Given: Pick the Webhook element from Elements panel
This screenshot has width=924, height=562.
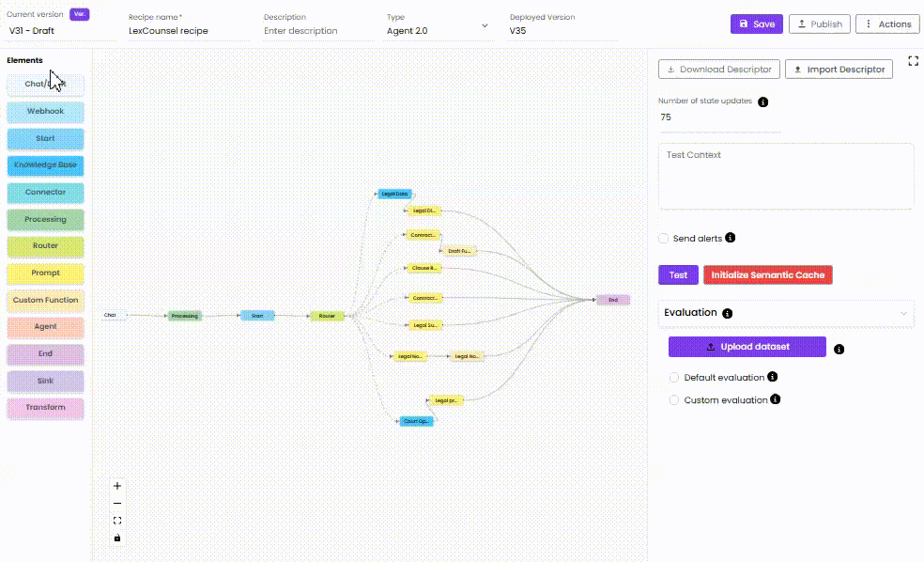Looking at the screenshot, I should (x=45, y=111).
